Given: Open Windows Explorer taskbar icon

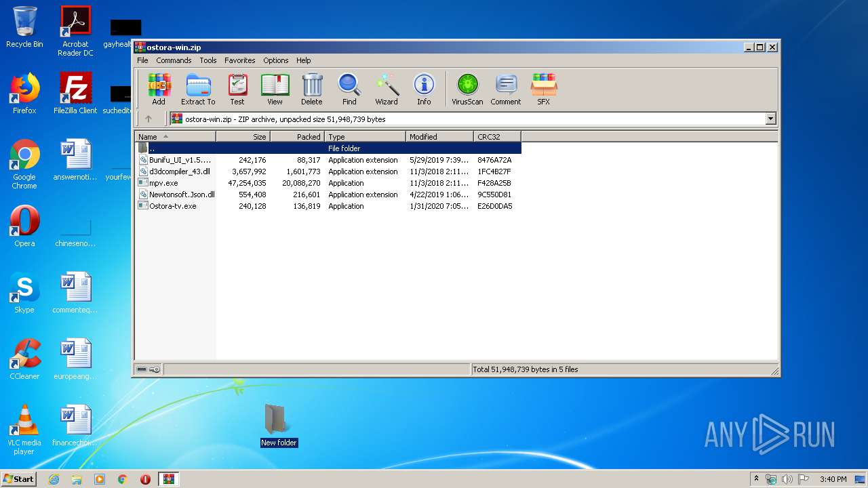Looking at the screenshot, I should pos(77,479).
